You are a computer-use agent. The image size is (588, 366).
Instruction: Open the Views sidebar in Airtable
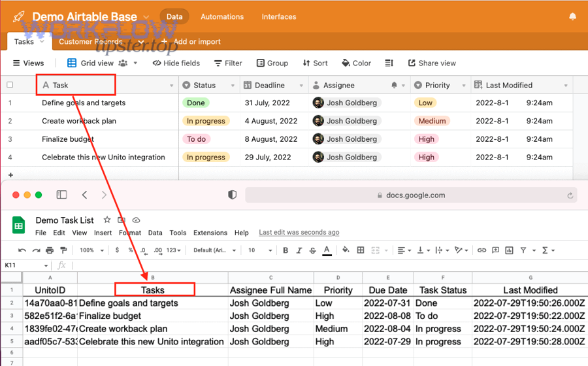pyautogui.click(x=29, y=63)
